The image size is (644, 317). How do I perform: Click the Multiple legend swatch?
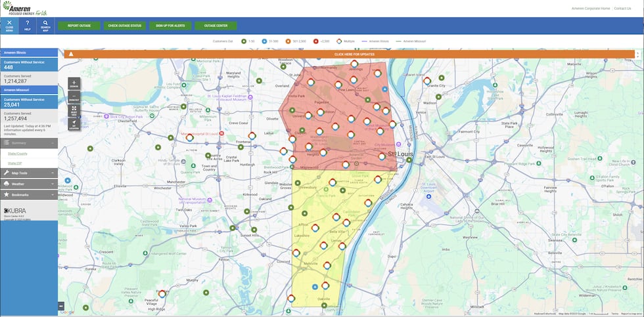tap(339, 41)
